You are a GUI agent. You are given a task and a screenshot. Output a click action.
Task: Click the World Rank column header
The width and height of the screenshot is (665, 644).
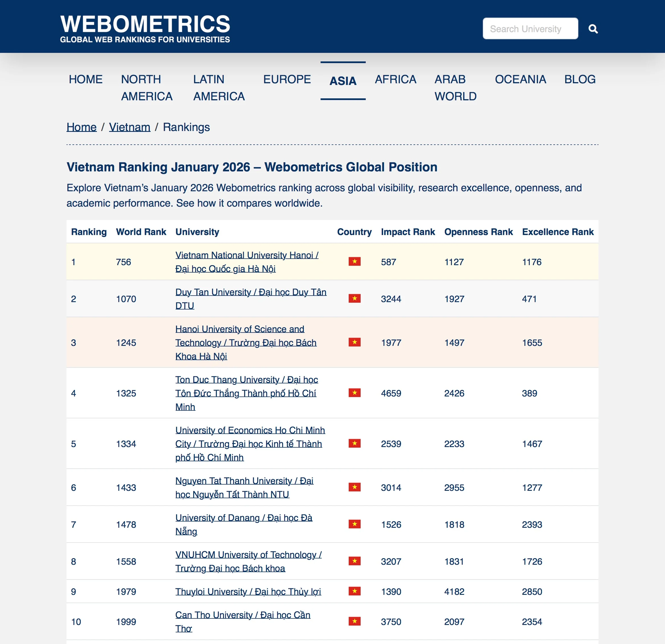click(141, 232)
